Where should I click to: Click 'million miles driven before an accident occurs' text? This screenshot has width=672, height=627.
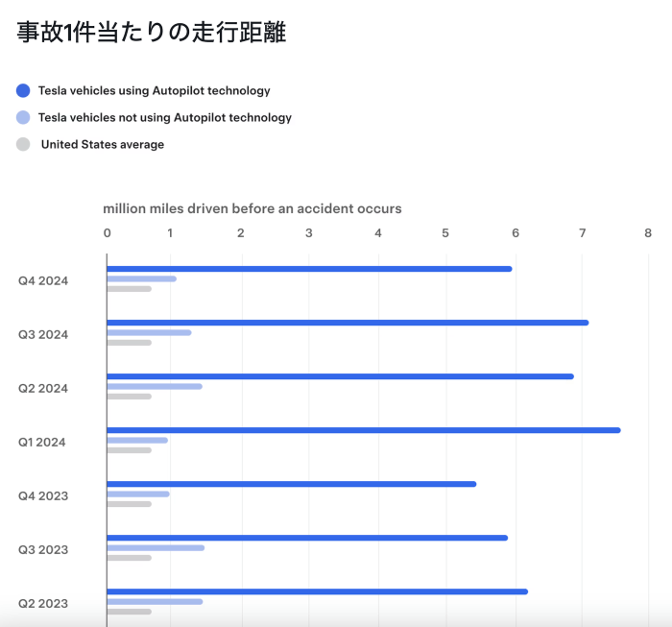click(x=252, y=208)
